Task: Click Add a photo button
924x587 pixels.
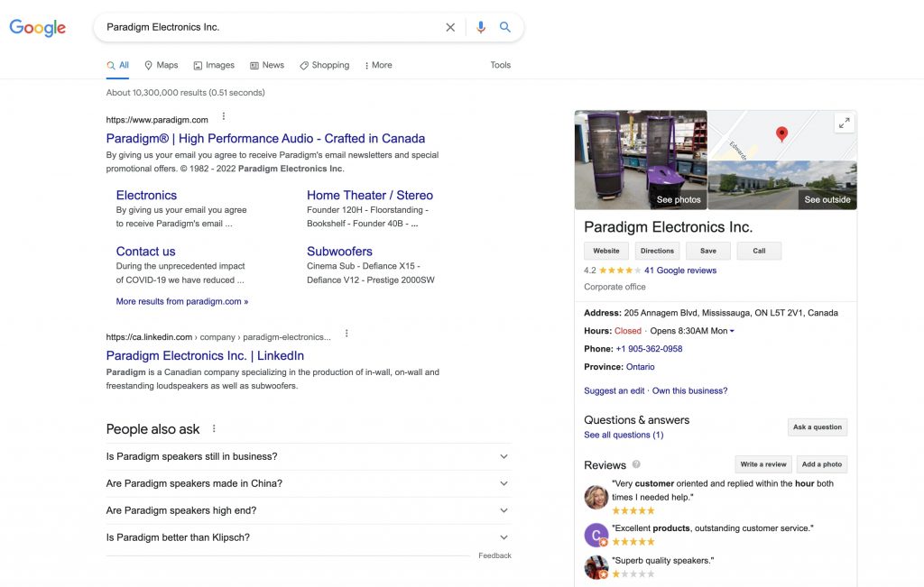Action: coord(821,464)
